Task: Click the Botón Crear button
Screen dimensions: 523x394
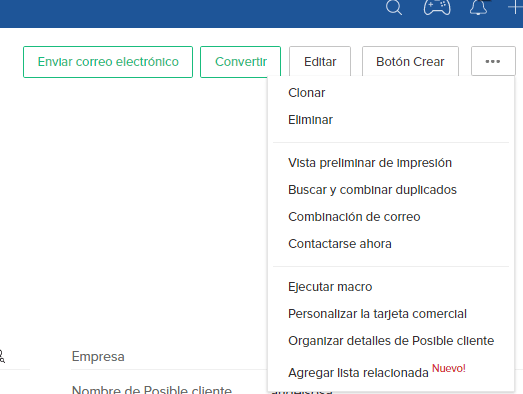Action: (410, 62)
